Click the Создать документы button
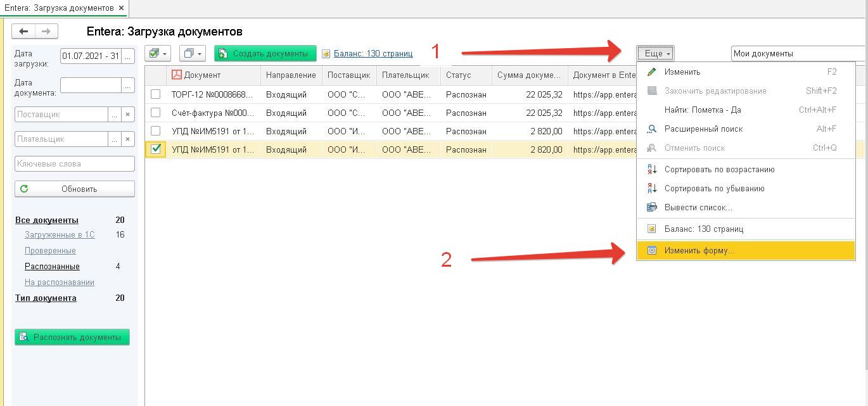 click(x=265, y=54)
